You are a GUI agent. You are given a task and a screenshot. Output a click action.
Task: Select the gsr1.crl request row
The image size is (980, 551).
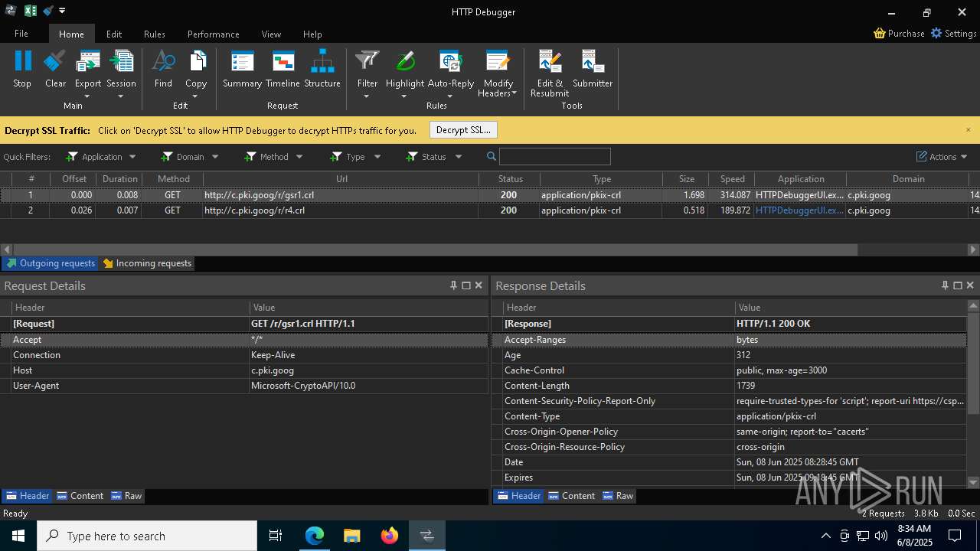point(490,195)
